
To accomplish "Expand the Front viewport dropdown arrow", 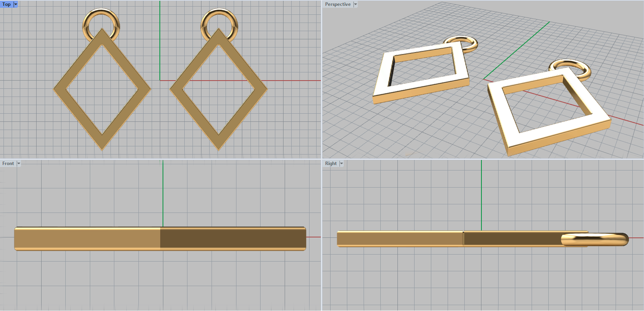I will click(19, 164).
